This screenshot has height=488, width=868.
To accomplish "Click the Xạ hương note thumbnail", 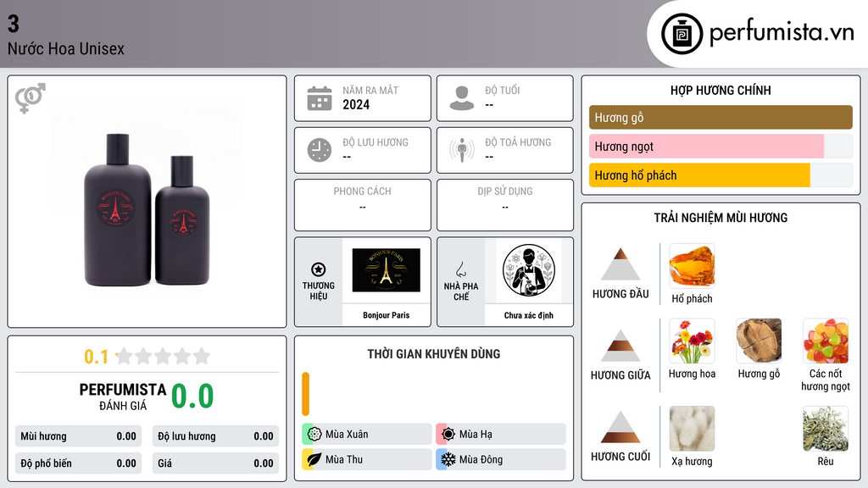I will pyautogui.click(x=692, y=429).
